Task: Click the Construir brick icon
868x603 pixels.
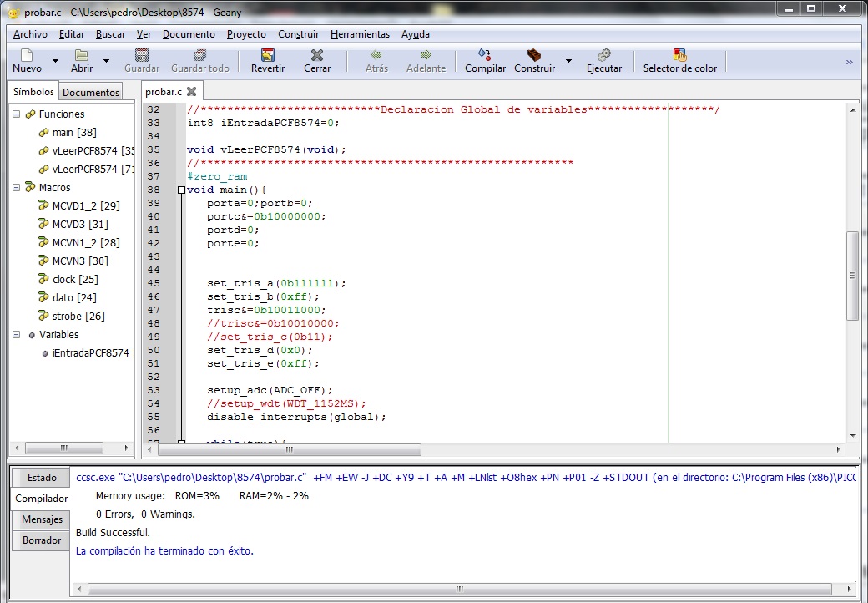Action: click(x=534, y=55)
